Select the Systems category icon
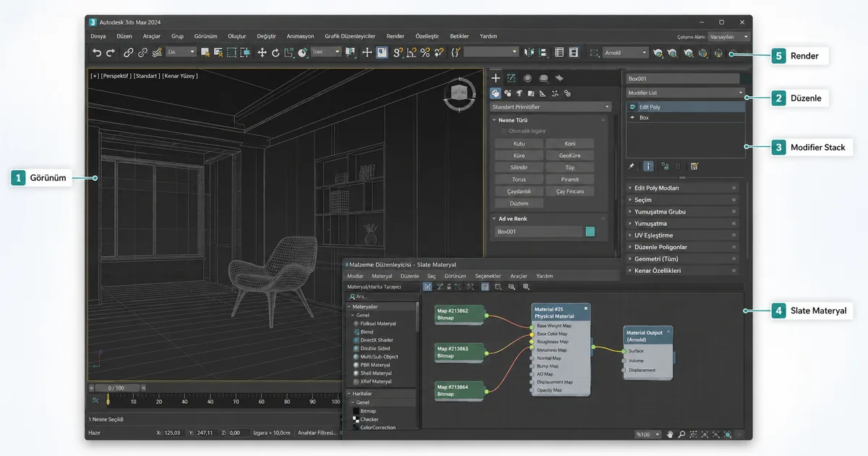 tap(567, 93)
